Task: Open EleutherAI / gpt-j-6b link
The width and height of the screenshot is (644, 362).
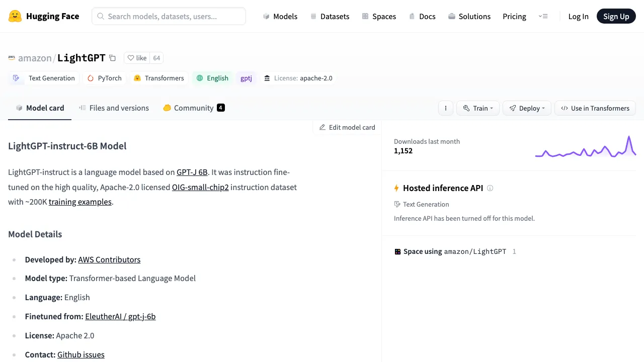Action: pos(120,316)
